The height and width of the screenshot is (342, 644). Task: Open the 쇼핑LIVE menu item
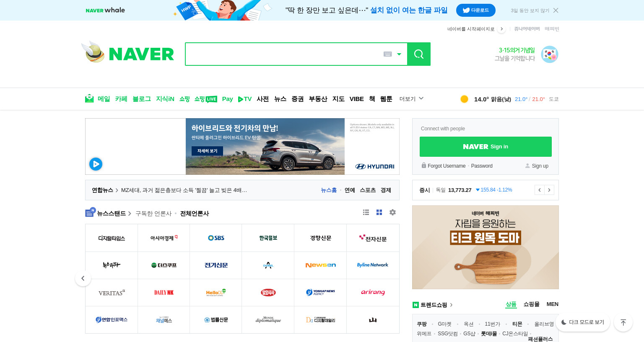205,99
